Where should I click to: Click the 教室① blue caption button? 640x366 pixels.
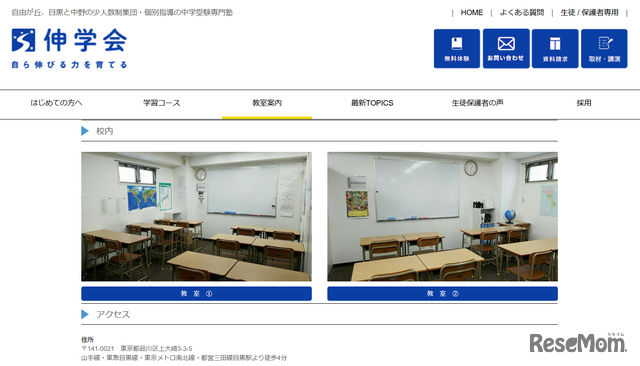[x=196, y=294]
